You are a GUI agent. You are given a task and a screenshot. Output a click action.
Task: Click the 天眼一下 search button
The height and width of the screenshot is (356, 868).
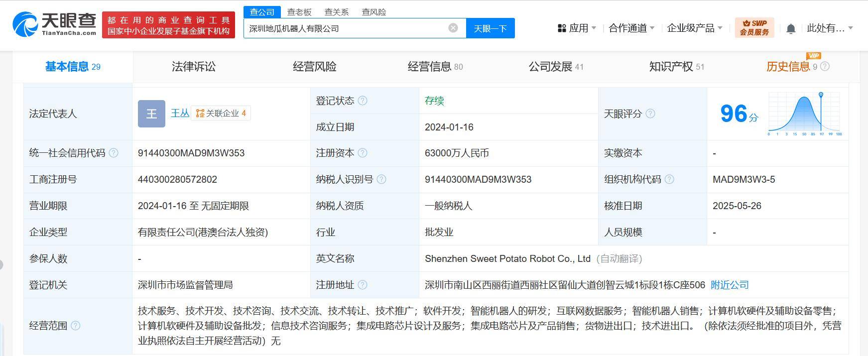click(x=491, y=28)
